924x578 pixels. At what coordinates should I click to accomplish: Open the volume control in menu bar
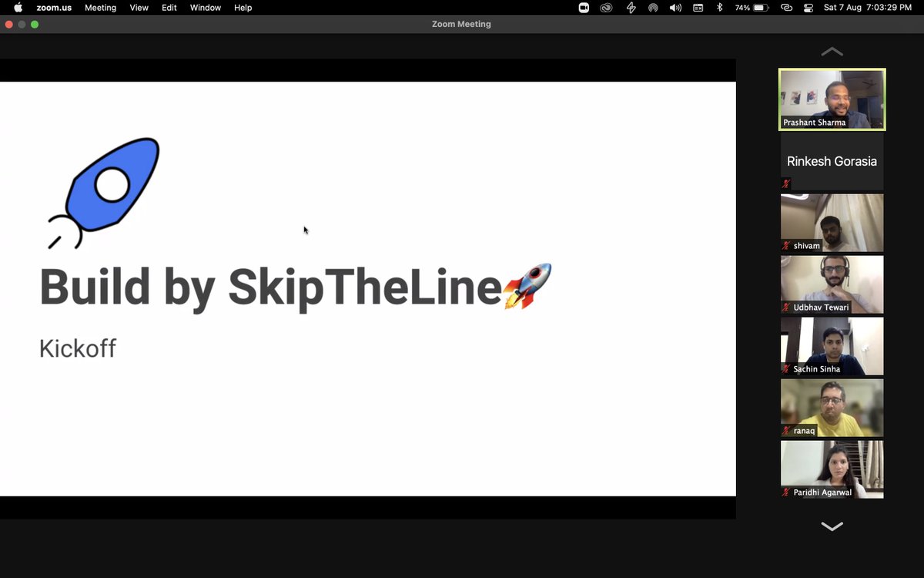(x=675, y=8)
